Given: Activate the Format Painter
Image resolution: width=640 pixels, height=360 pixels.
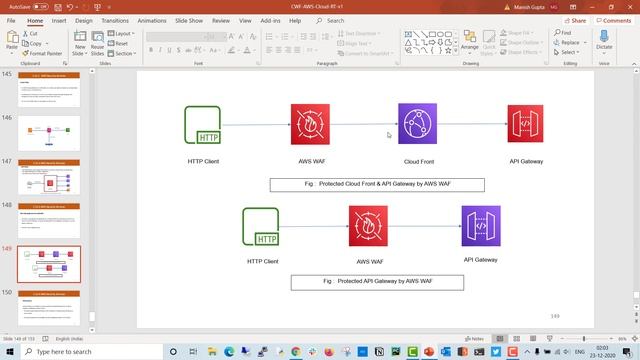Looking at the screenshot, I should (42, 53).
